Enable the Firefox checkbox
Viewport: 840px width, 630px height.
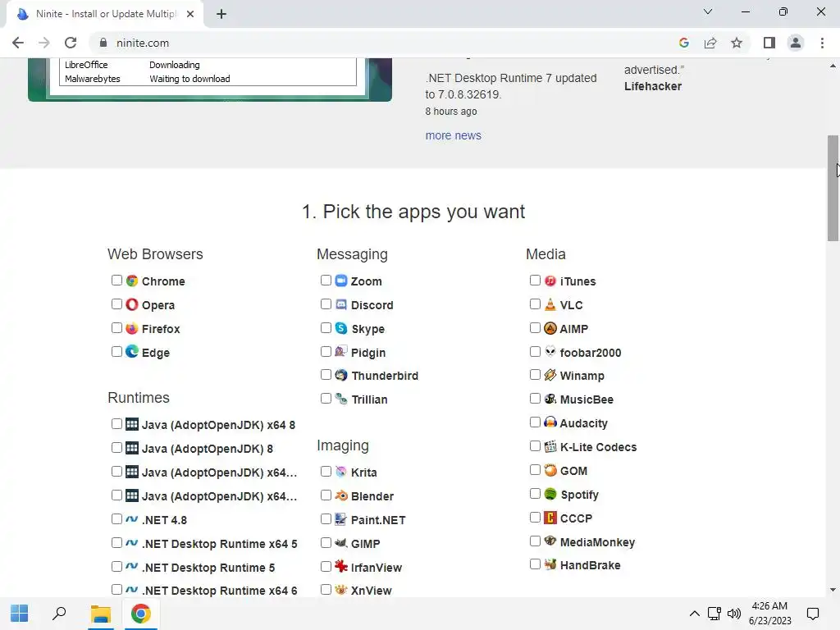tap(116, 327)
